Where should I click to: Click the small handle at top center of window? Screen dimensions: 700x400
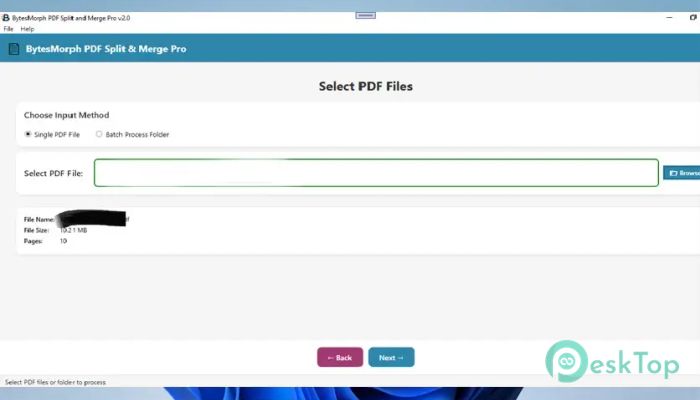click(x=366, y=16)
